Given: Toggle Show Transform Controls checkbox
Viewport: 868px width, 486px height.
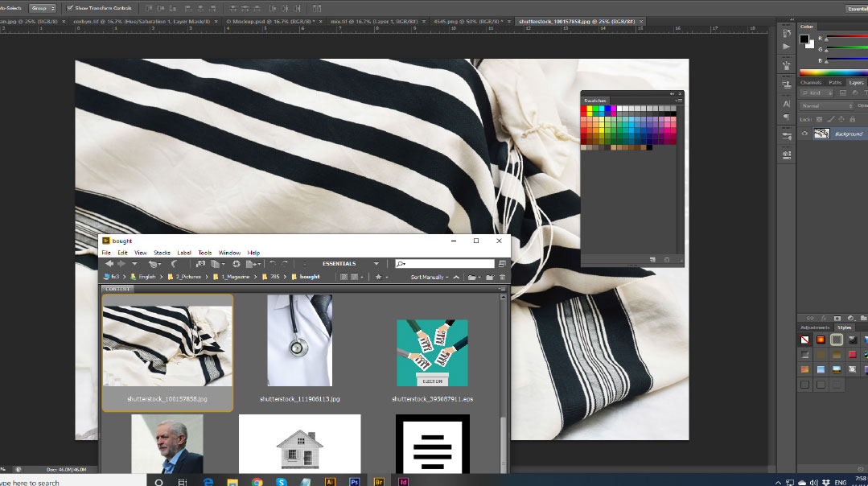Looking at the screenshot, I should click(x=70, y=8).
